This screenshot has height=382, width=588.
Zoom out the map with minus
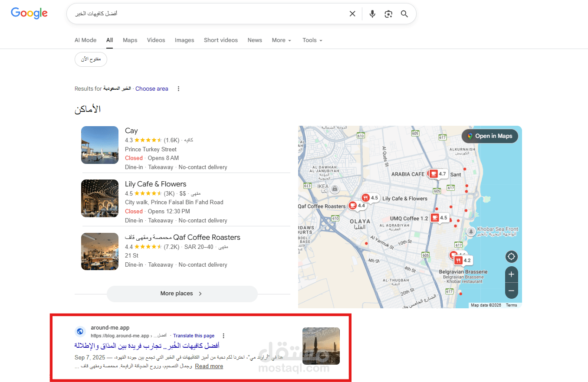512,291
